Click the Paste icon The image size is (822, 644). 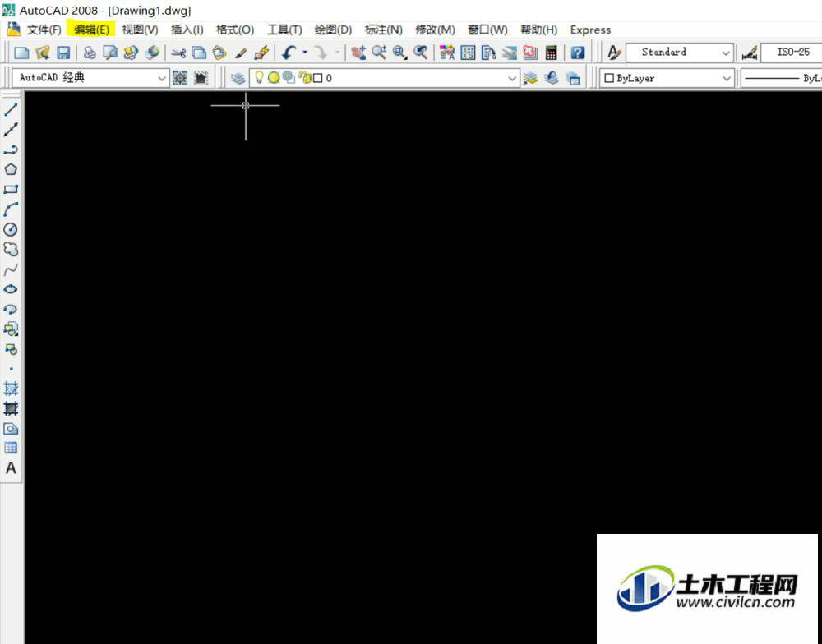[x=219, y=53]
